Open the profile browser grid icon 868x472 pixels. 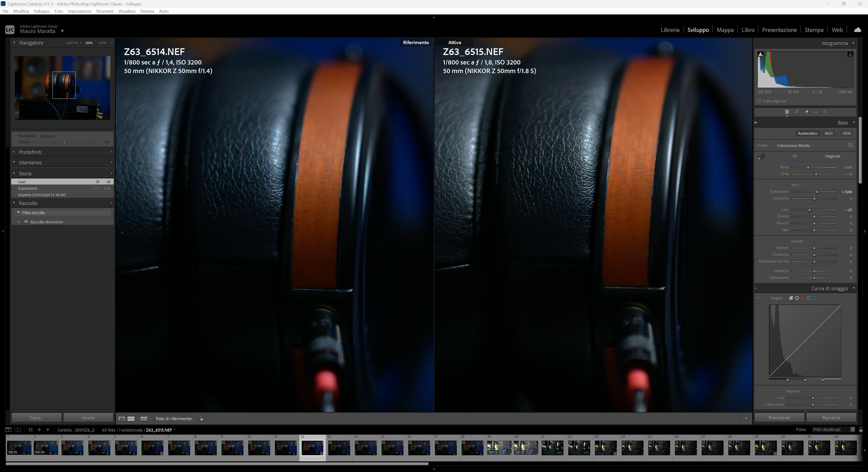(x=850, y=145)
